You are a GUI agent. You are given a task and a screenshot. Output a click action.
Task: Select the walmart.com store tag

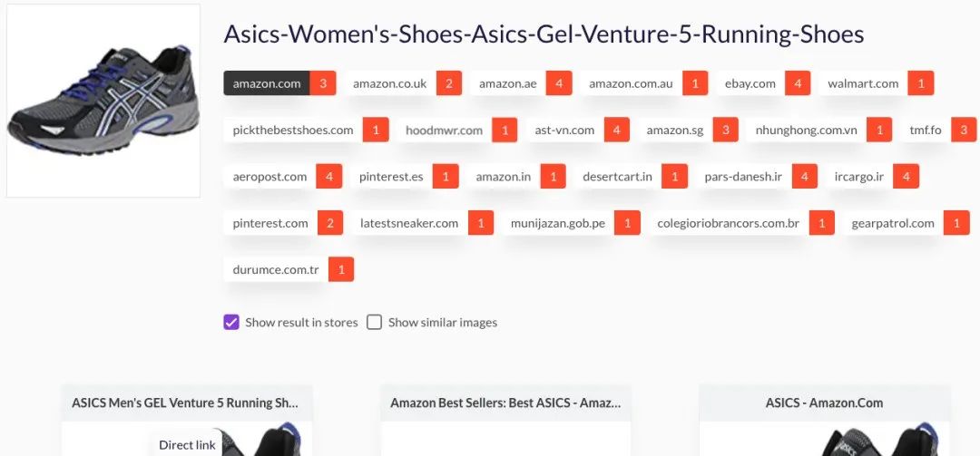click(x=863, y=83)
